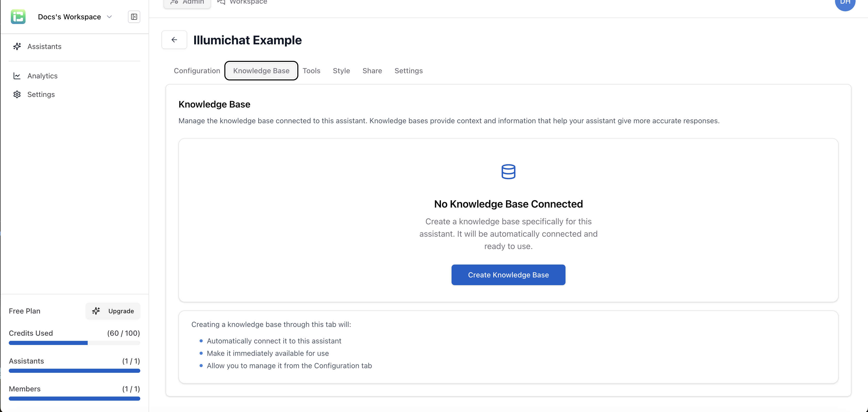Open workspace Settings via the gear icon
Viewport: 868px width, 412px height.
click(x=17, y=94)
